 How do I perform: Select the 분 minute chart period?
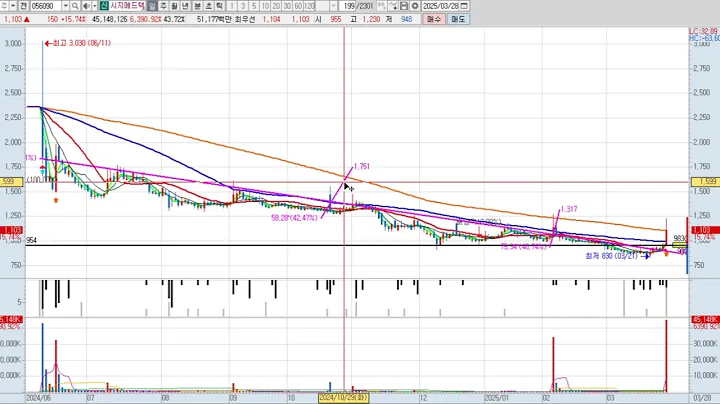[197, 6]
